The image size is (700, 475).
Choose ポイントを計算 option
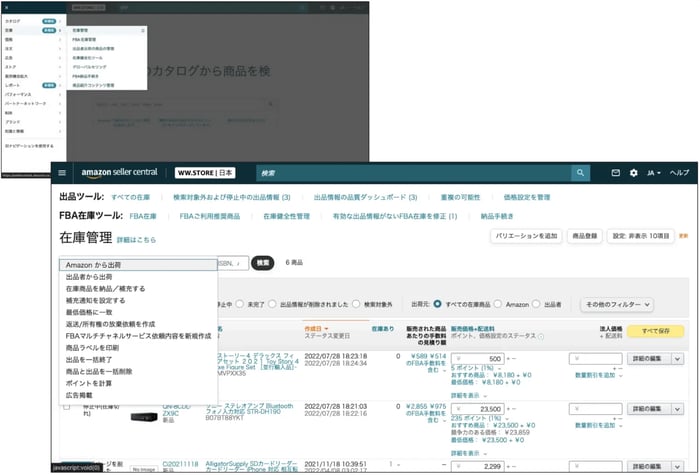click(138, 383)
